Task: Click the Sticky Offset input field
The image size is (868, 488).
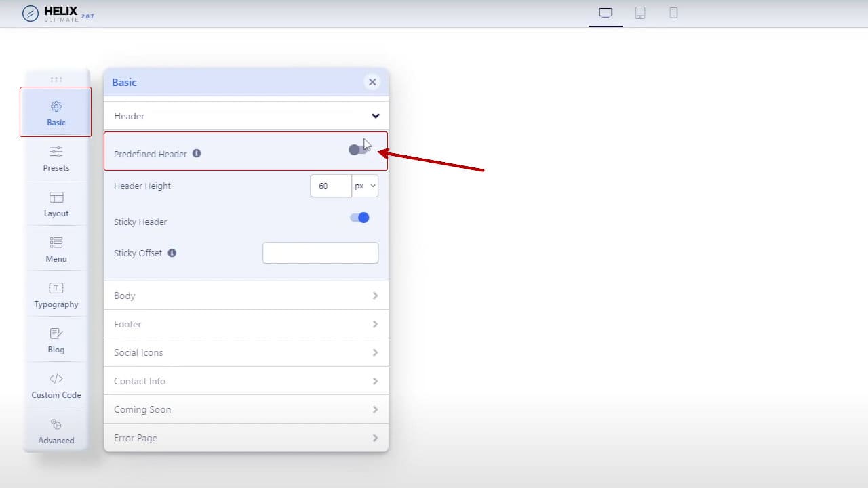Action: (320, 253)
